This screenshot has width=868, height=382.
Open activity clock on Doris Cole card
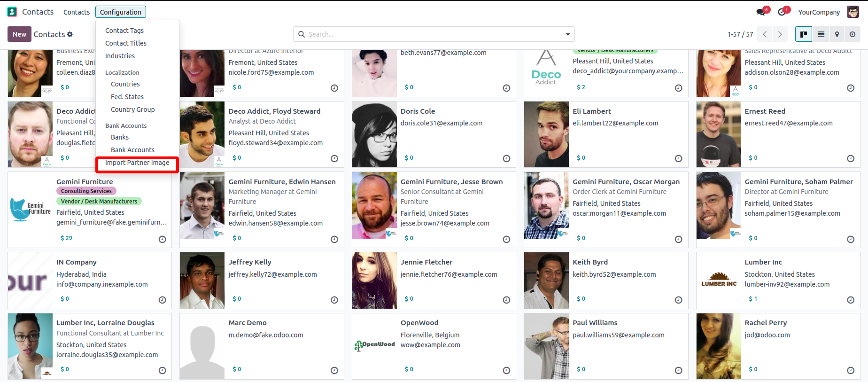pos(506,158)
